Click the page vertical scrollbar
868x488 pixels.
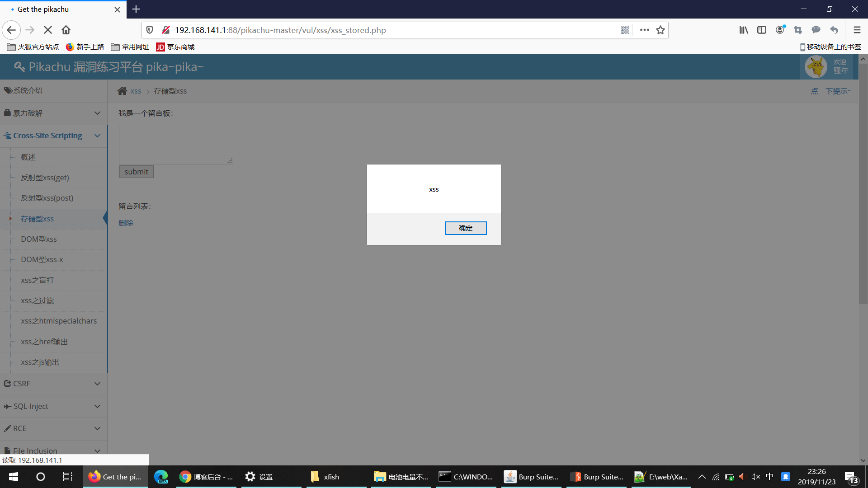[x=863, y=181]
